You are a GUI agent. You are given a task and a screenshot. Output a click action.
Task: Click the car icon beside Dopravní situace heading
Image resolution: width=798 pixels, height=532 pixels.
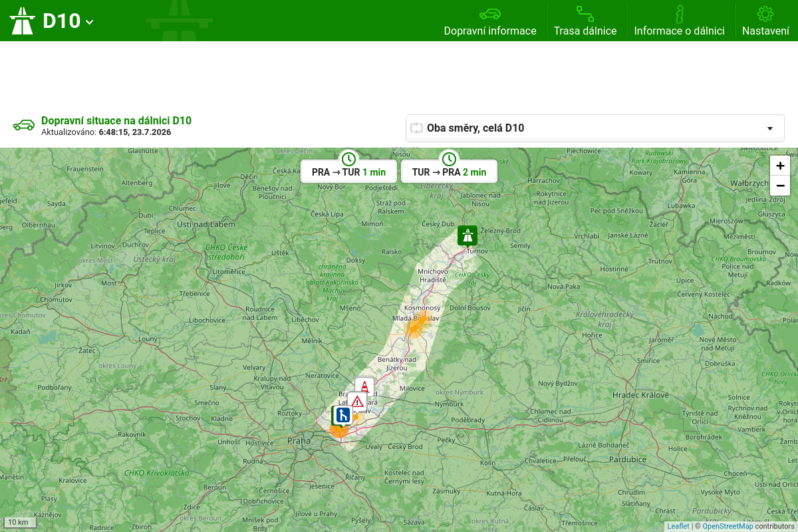(x=24, y=125)
